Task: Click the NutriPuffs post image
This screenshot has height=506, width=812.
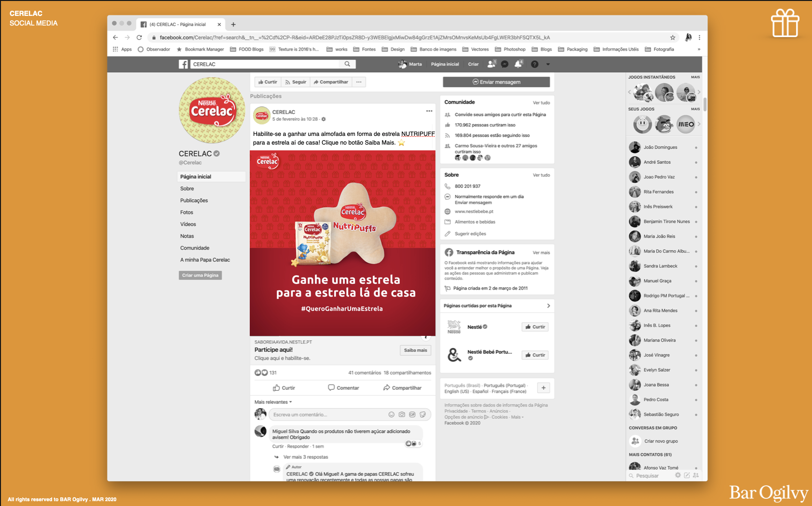Action: (342, 243)
